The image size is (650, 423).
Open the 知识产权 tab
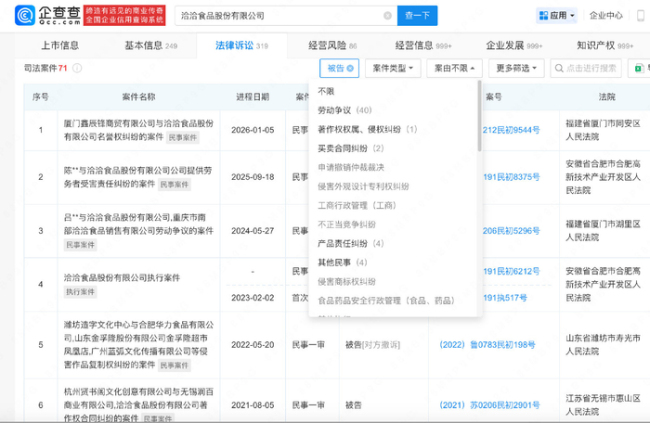(605, 45)
